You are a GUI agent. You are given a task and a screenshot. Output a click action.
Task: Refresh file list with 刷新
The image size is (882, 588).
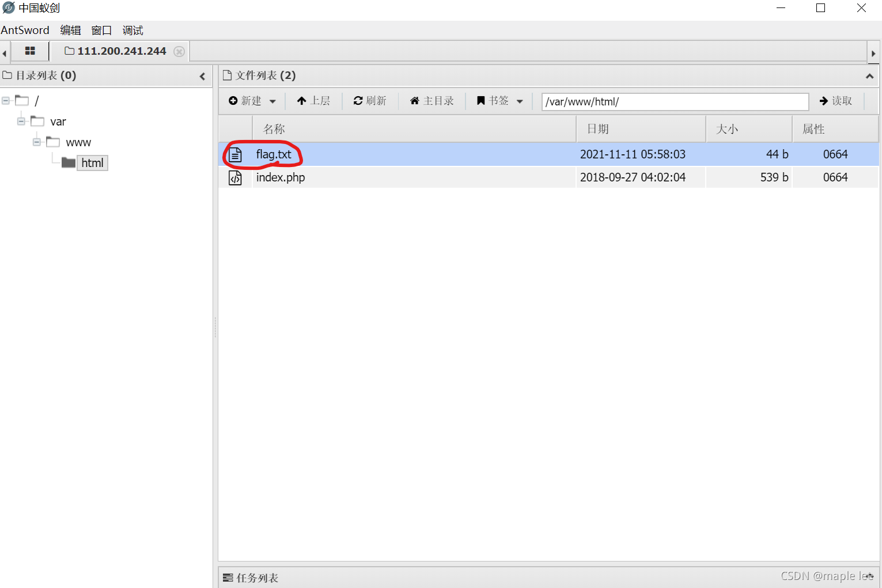pyautogui.click(x=370, y=101)
